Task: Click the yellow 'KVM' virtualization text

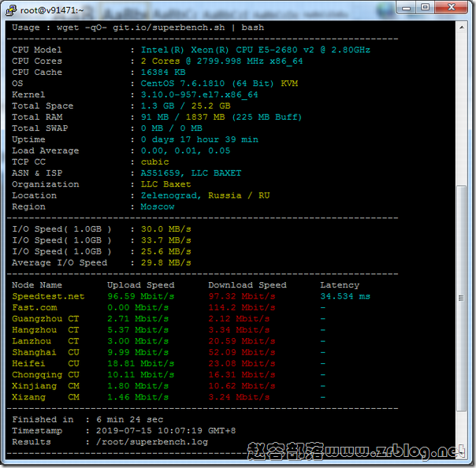Action: [x=289, y=84]
